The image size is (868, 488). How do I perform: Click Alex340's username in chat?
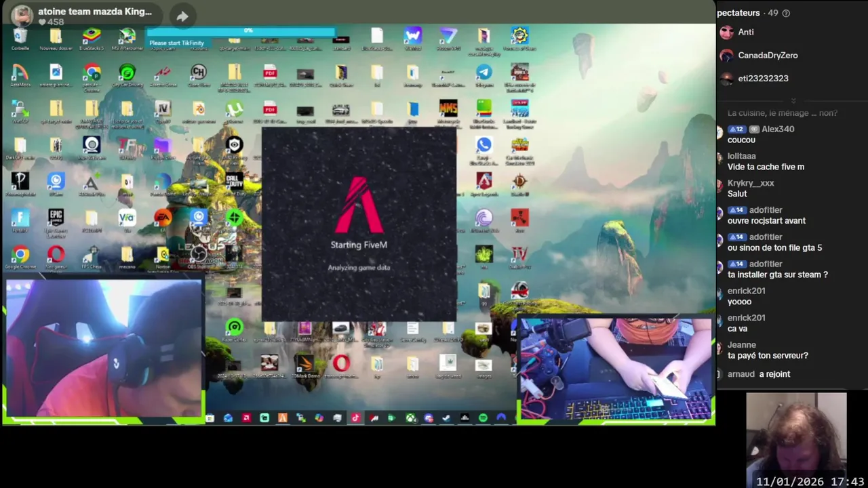pos(778,129)
